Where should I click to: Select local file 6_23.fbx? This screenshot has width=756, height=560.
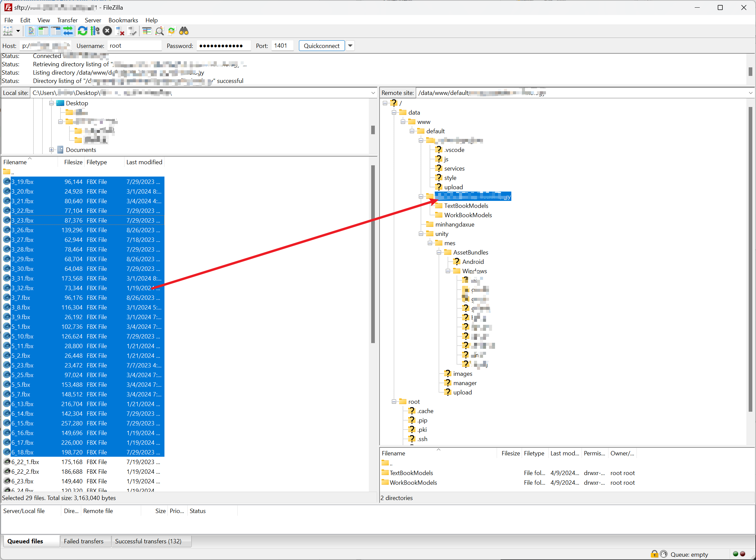pyautogui.click(x=83, y=481)
